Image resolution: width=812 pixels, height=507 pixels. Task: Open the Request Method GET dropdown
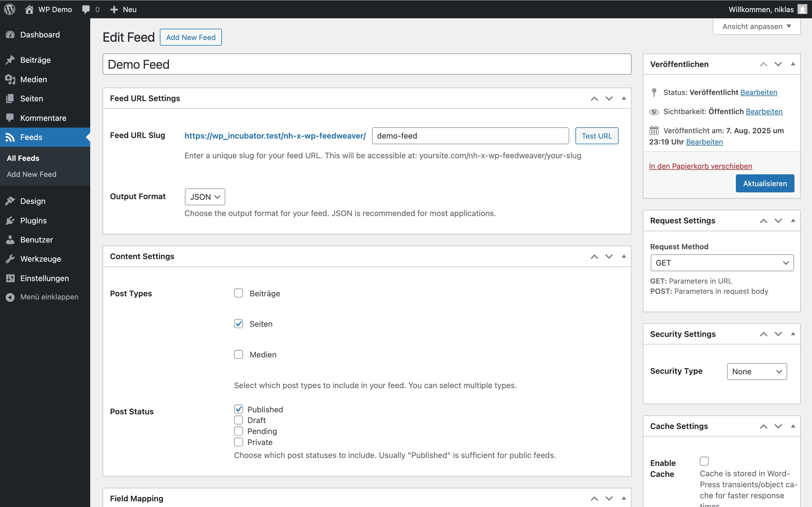pyautogui.click(x=722, y=263)
